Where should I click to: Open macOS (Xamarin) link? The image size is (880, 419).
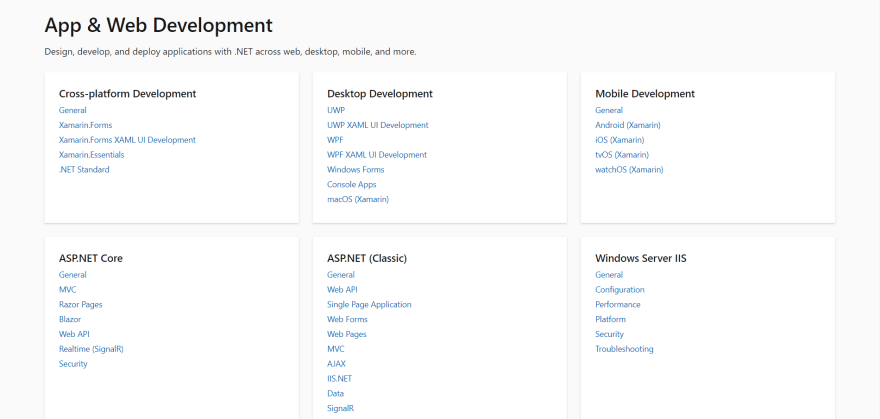tap(358, 199)
